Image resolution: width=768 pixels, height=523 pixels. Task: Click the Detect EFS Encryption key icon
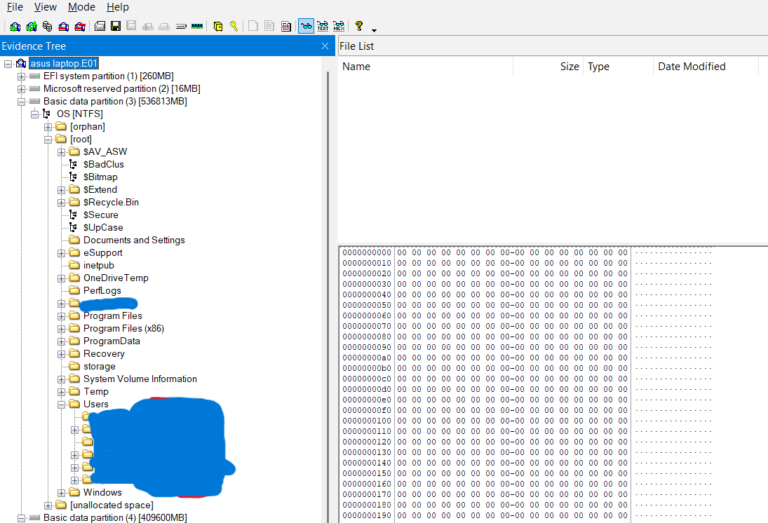234,26
